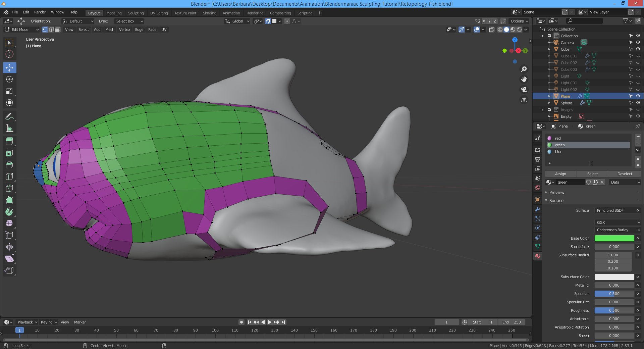The width and height of the screenshot is (644, 349).
Task: Open the Principled BSDF surface dropdown
Action: [614, 210]
